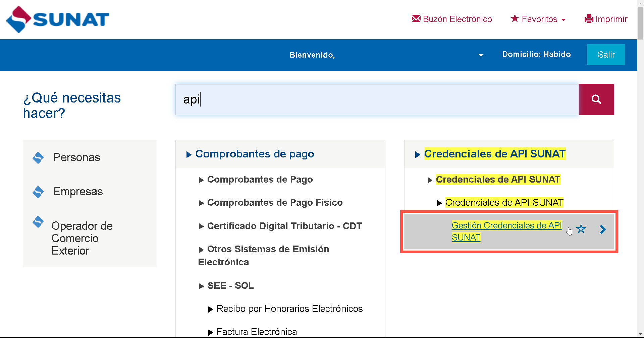Click the Domicilio: Habido status text

536,54
